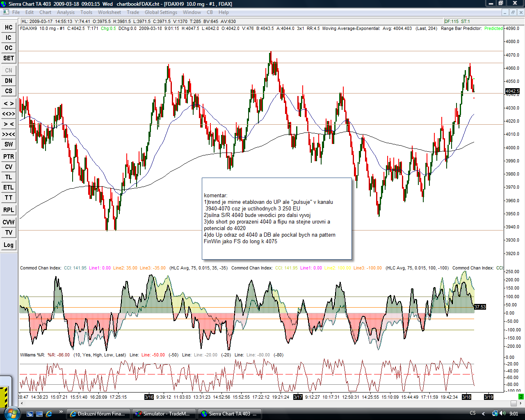Select the TL trend line tool
525x420 pixels.
point(9,177)
